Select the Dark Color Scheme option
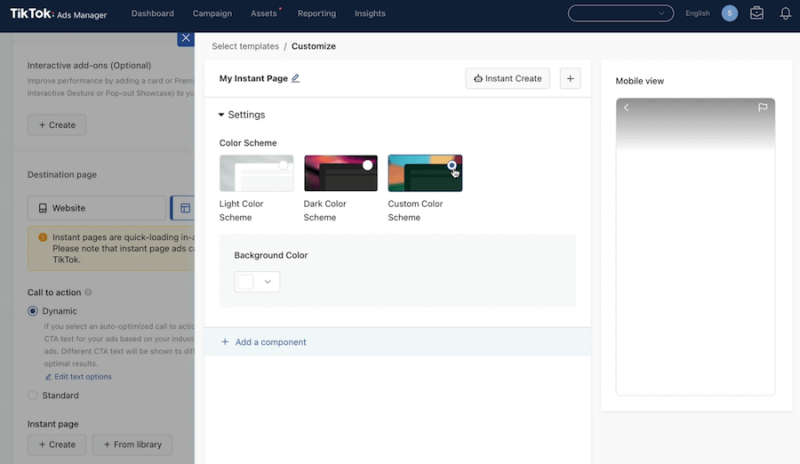 coord(340,173)
